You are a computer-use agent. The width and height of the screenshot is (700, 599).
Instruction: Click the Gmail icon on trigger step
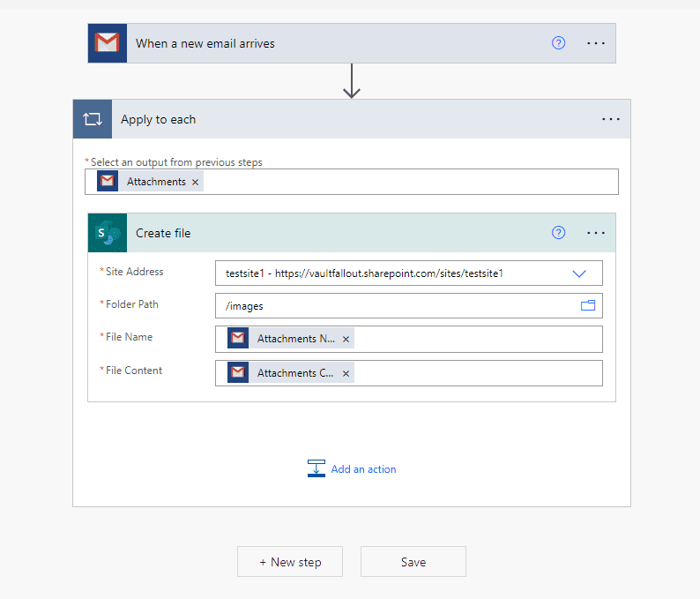pyautogui.click(x=107, y=43)
